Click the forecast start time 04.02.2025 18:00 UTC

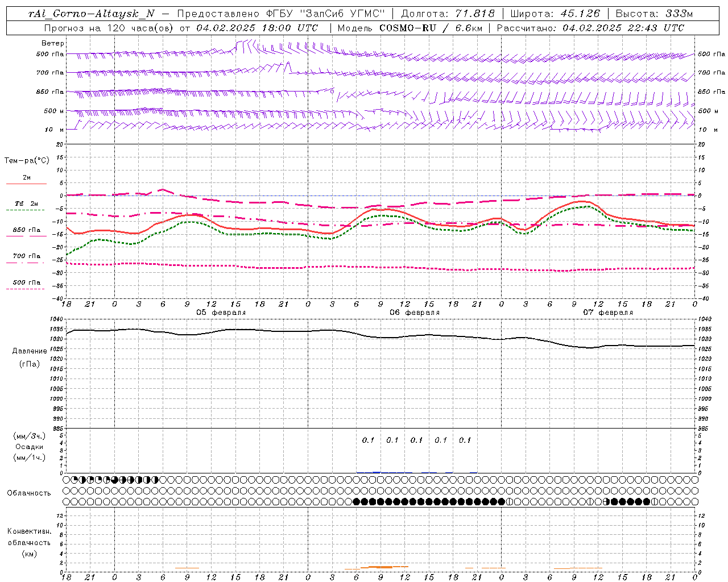(257, 28)
